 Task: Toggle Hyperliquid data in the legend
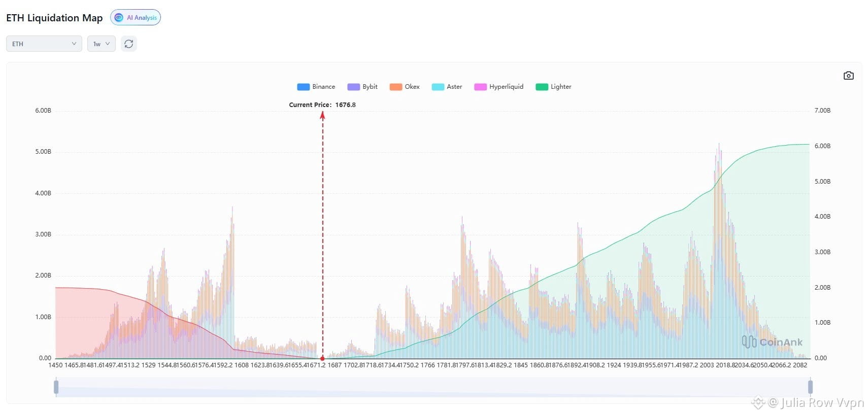coord(498,87)
